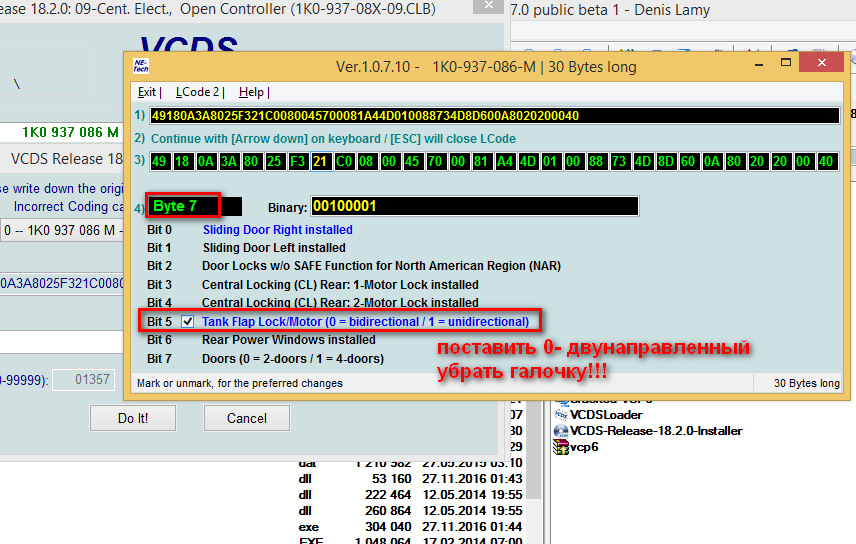Select byte cell 08
The height and width of the screenshot is (544, 856).
[x=366, y=162]
